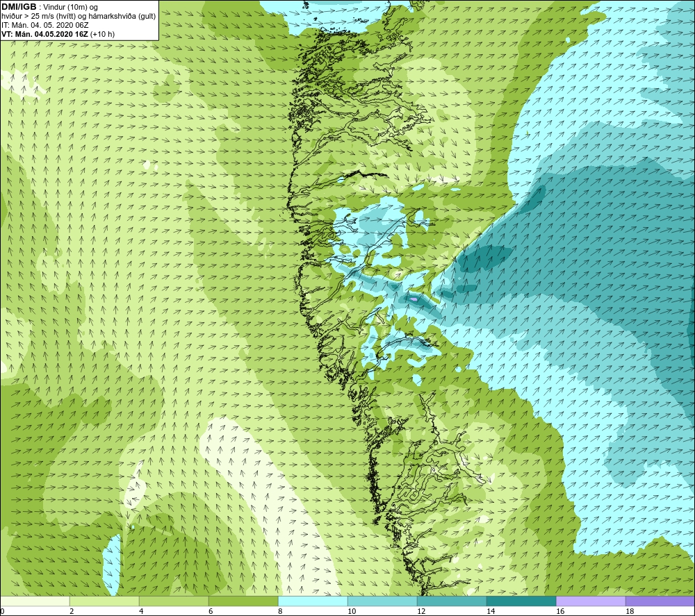Select the light green 2–4 m/s swatch
Viewport: 695px width, 616px height.
tap(105, 601)
